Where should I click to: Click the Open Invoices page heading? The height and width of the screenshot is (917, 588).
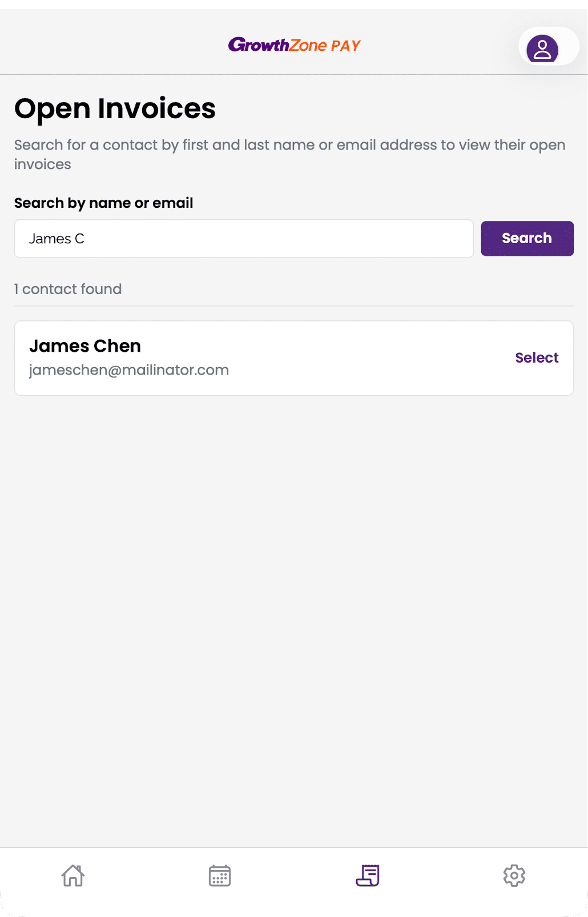click(x=115, y=108)
